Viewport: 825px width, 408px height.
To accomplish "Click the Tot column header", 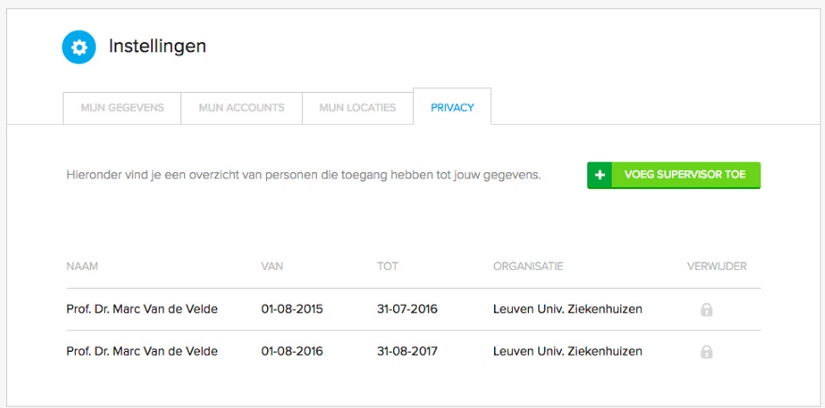I will (387, 266).
